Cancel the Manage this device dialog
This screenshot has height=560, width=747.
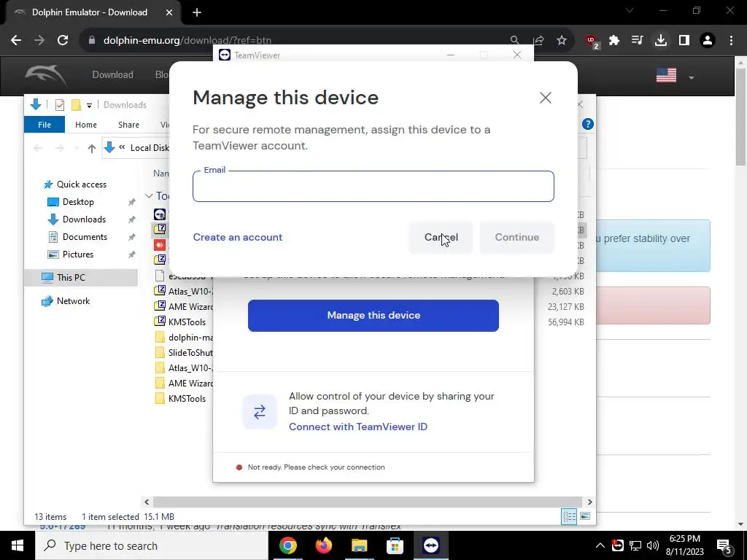pos(441,237)
